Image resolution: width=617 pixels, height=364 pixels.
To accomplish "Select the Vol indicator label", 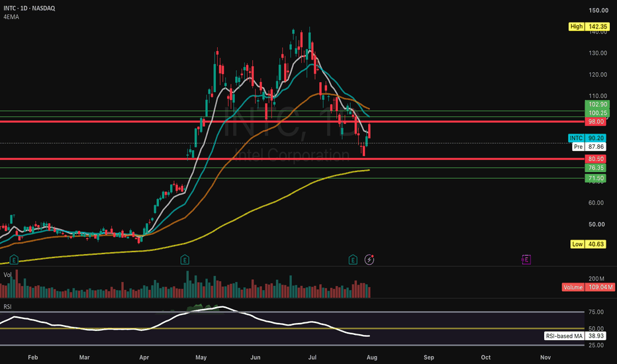I will pyautogui.click(x=7, y=275).
